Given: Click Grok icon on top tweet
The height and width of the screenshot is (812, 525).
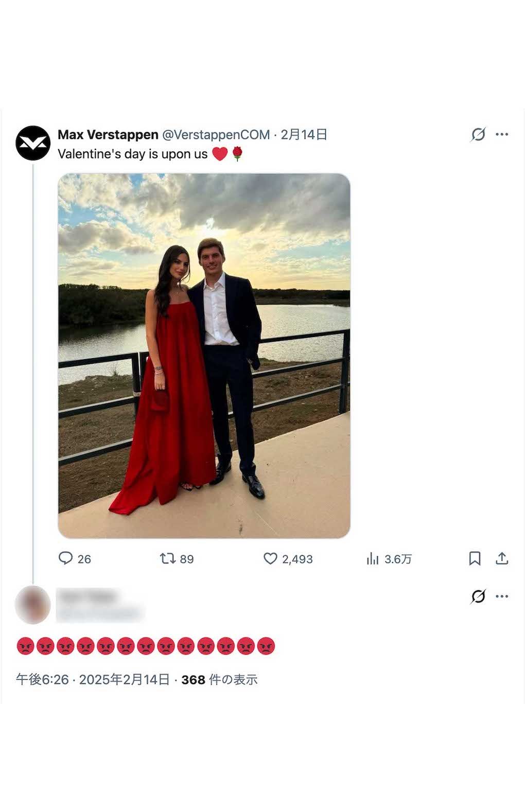Looking at the screenshot, I should click(x=478, y=134).
